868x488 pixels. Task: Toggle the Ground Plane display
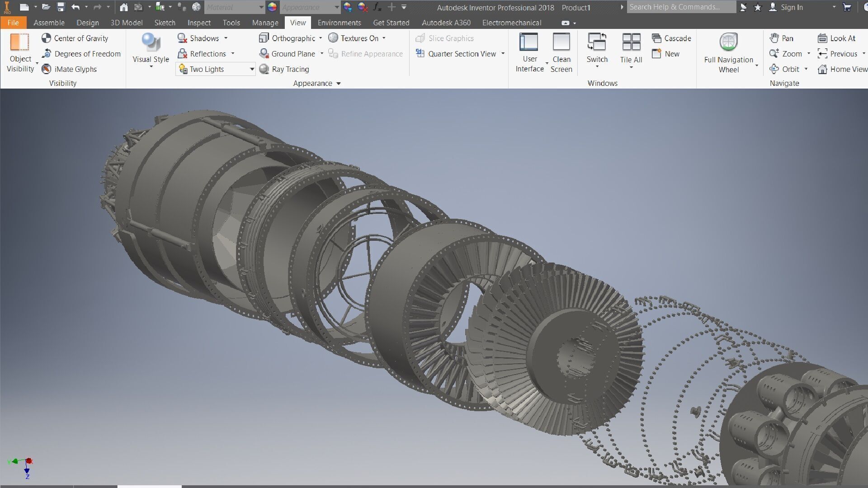pyautogui.click(x=287, y=54)
